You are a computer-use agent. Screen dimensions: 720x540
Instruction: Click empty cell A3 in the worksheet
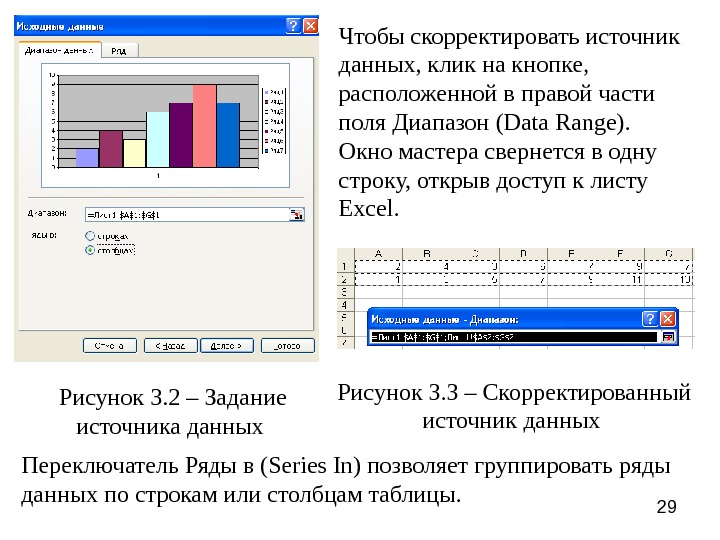pos(378,292)
